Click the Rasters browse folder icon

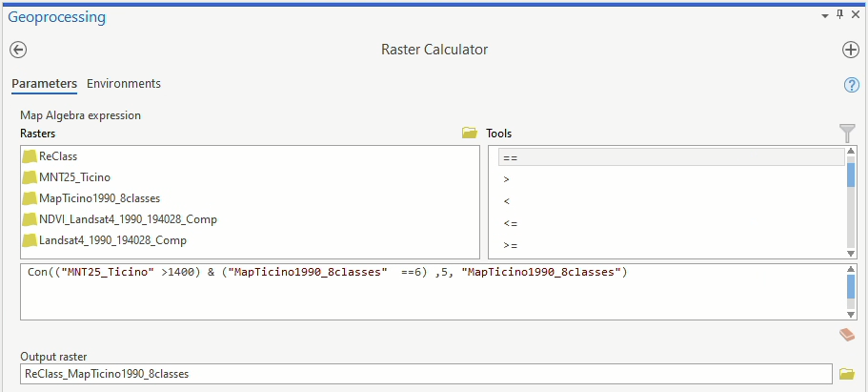click(469, 134)
